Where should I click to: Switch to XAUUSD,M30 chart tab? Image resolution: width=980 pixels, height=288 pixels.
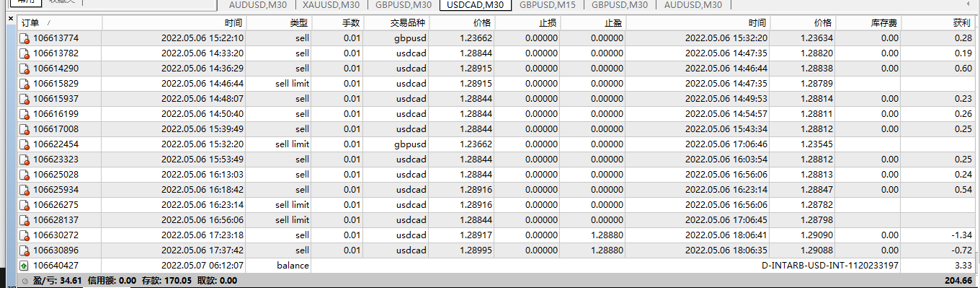(331, 5)
